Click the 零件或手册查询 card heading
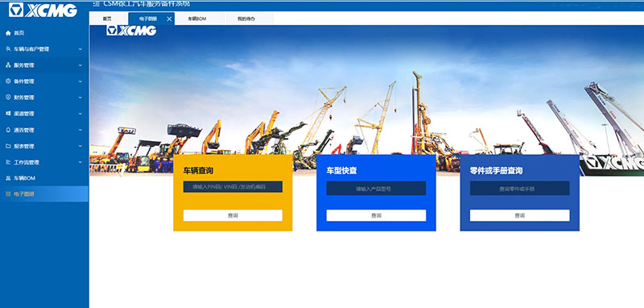 coord(496,171)
